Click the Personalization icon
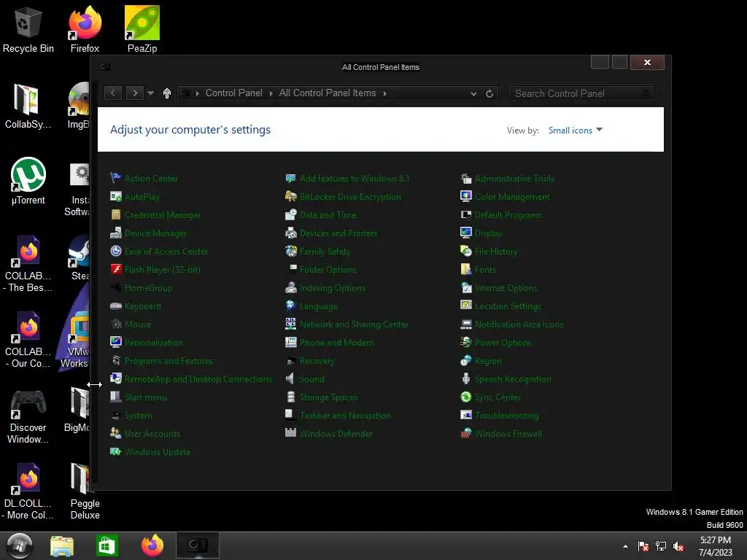Viewport: 747px width, 560px height. click(116, 343)
